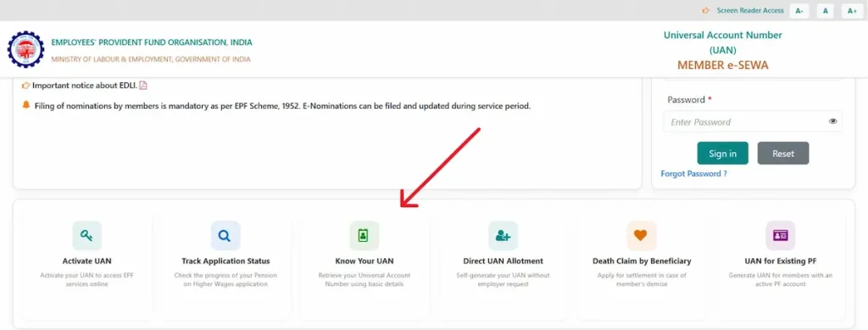The image size is (868, 330).
Task: Open Screen Reader Access link
Action: coord(750,10)
